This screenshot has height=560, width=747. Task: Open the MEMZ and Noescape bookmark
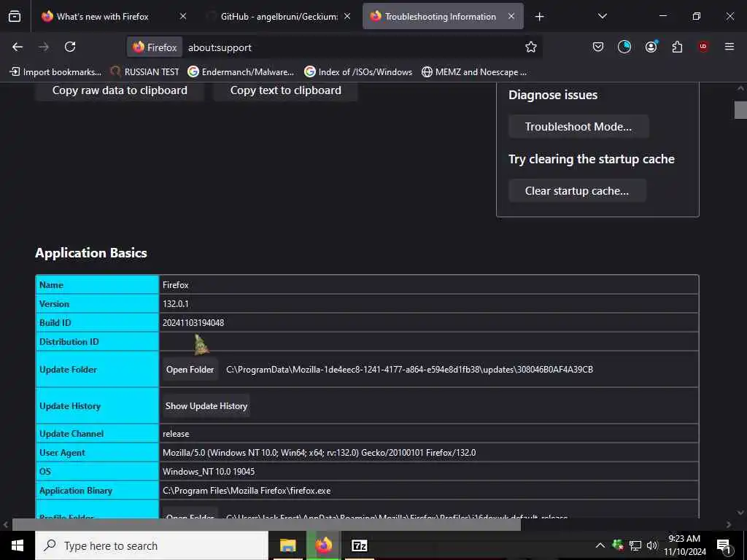pyautogui.click(x=474, y=72)
